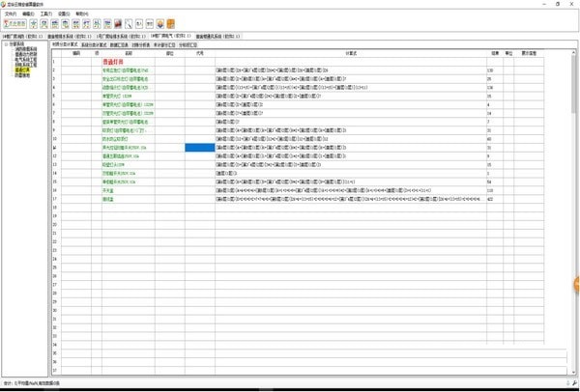Click the scrollbar up arrow
The image size is (580, 392).
[573, 53]
